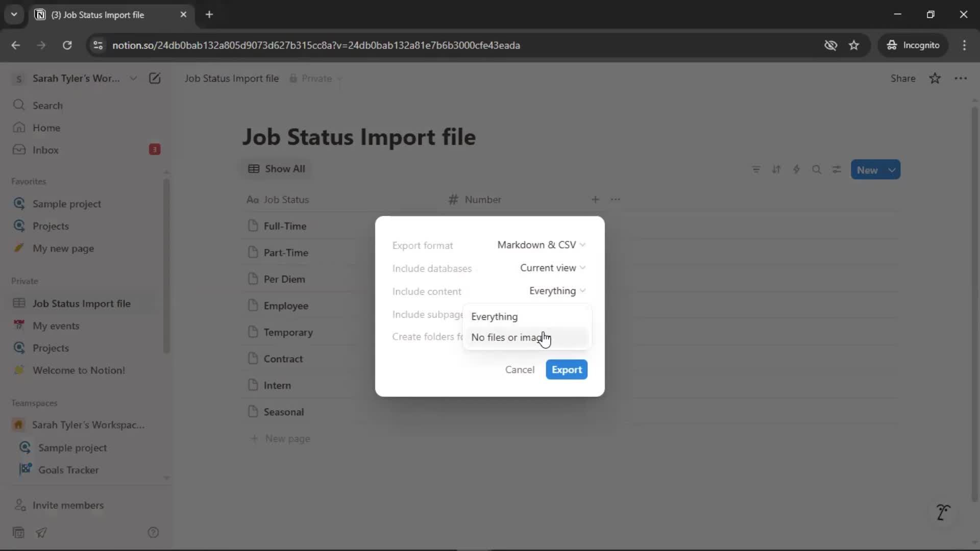
Task: Choose 'Everything' in content dropdown list
Action: pos(527,316)
